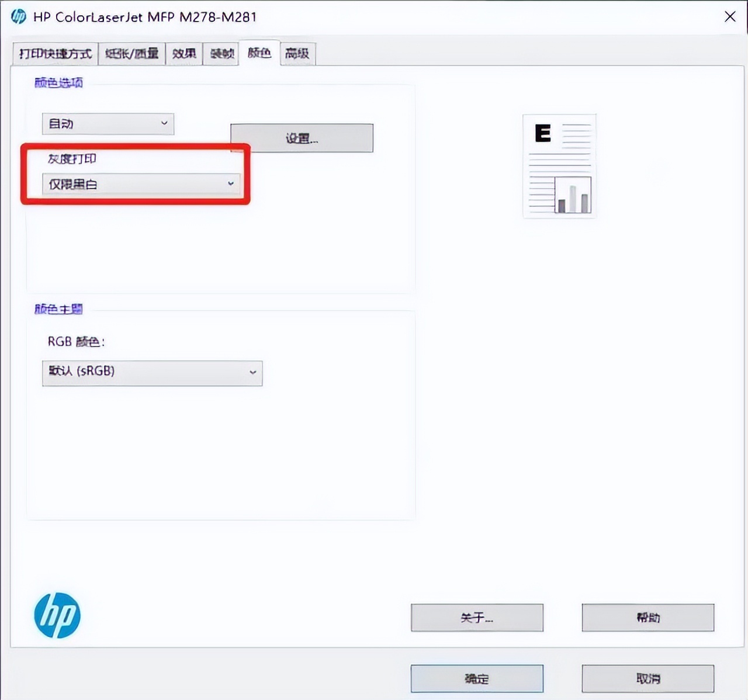This screenshot has width=748, height=700.
Task: Open the 打印快捷方式 tab
Action: pos(55,54)
